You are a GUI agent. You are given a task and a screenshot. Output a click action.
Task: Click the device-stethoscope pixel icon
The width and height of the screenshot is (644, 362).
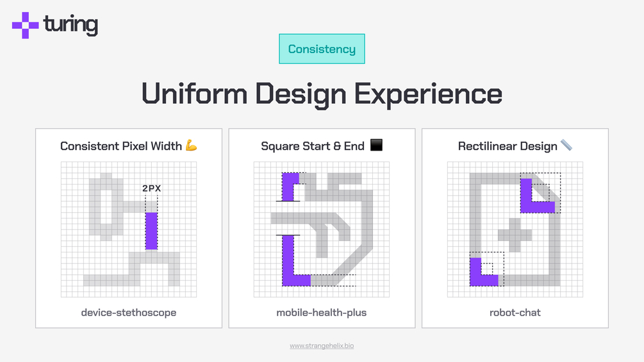point(129,229)
